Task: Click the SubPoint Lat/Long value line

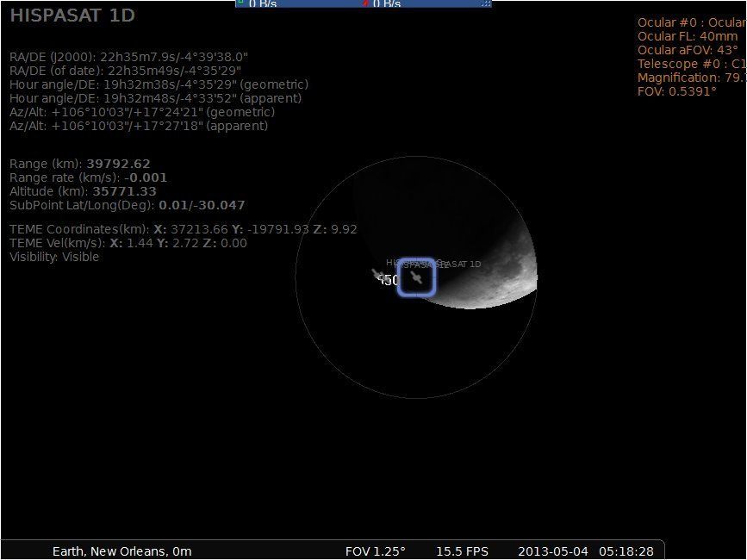Action: click(128, 205)
